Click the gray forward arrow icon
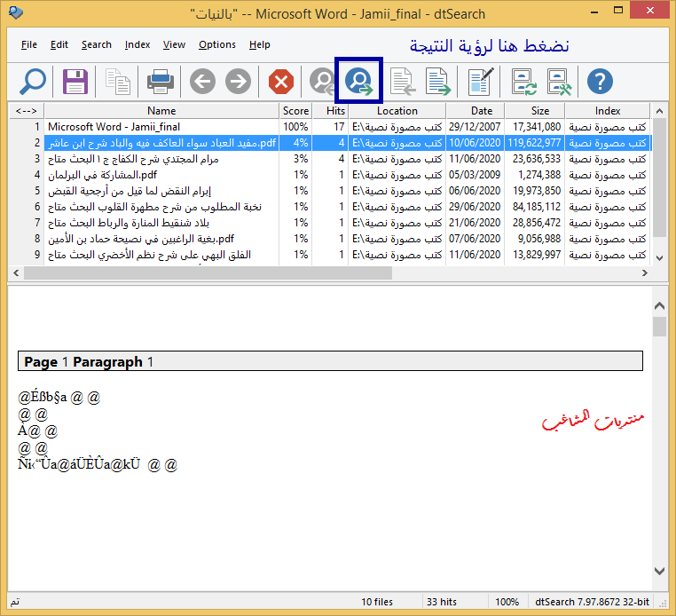676x616 pixels. tap(238, 83)
